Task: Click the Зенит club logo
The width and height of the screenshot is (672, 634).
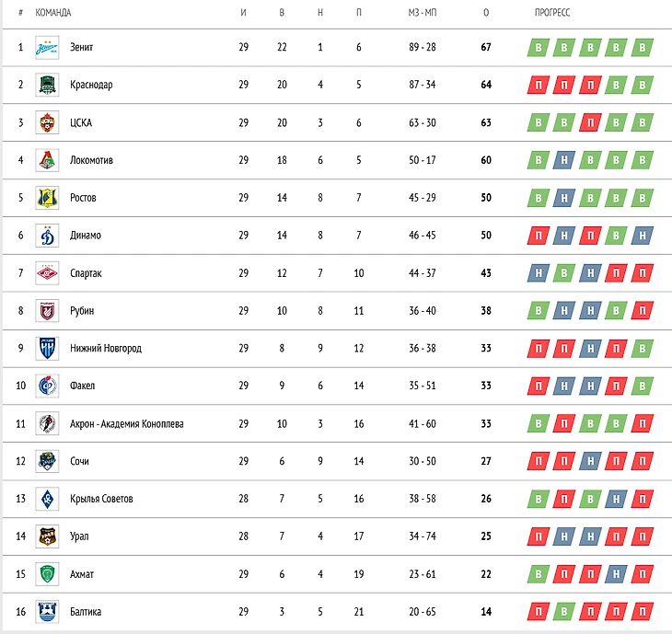Action: [x=47, y=48]
